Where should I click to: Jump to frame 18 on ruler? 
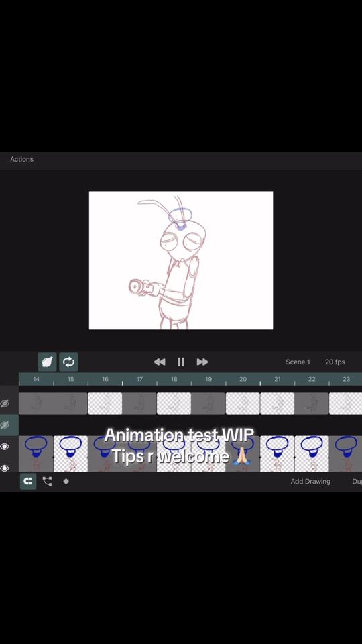pos(174,379)
